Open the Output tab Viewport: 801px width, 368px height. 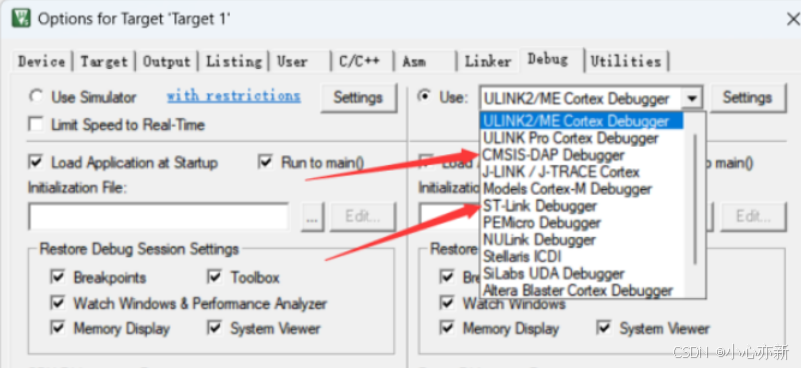pyautogui.click(x=166, y=62)
